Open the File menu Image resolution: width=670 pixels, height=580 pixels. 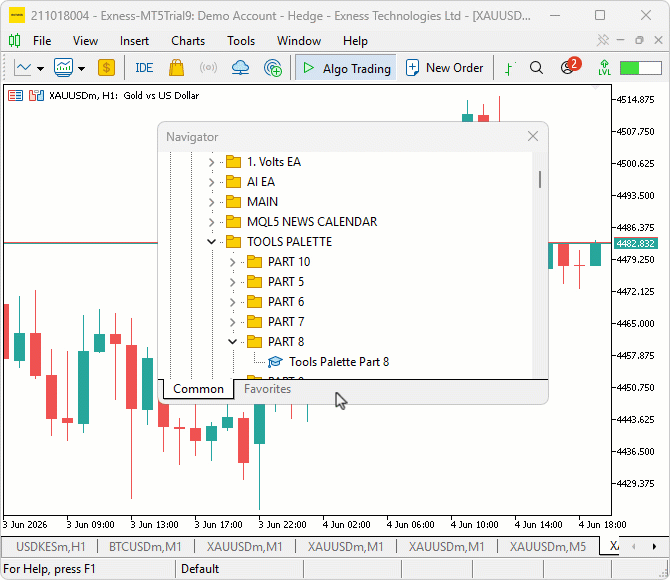(x=42, y=41)
